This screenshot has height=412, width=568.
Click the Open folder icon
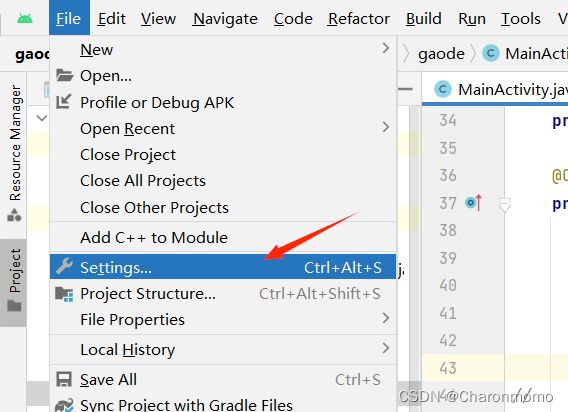coord(64,75)
